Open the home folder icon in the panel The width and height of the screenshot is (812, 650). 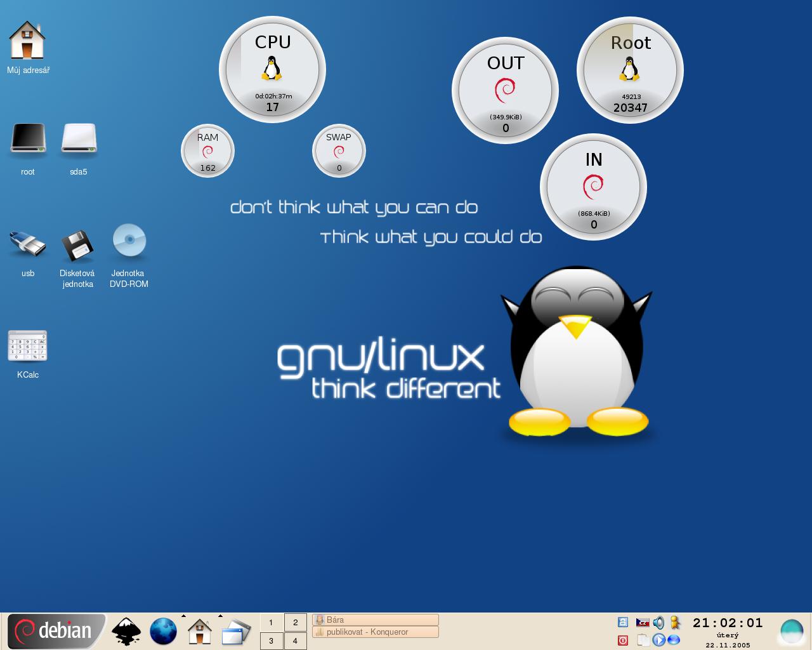pos(200,632)
